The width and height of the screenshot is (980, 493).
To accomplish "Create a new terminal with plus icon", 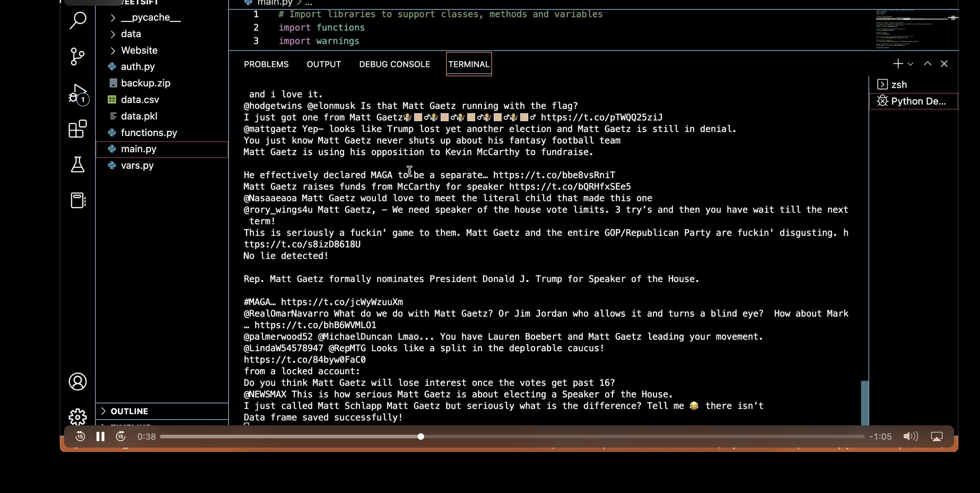I will coord(898,64).
